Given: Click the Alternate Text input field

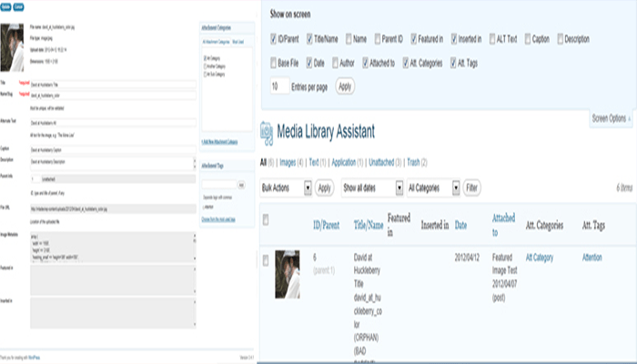Looking at the screenshot, I should click(113, 123).
